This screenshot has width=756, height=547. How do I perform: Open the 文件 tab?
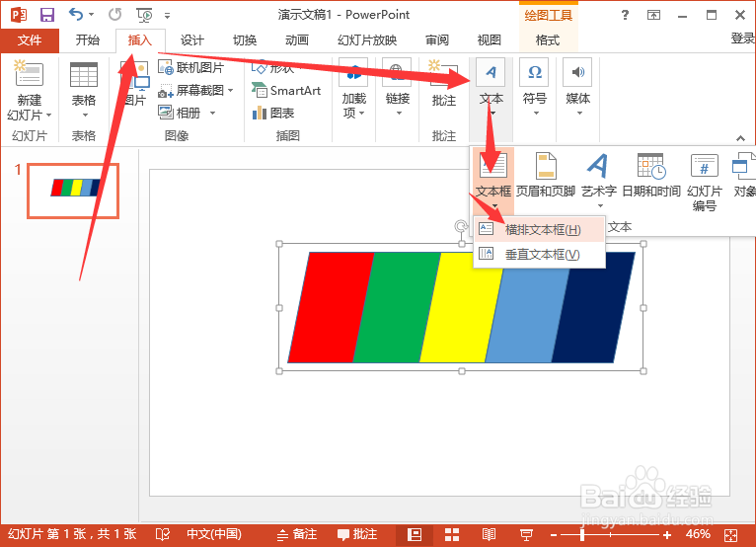pos(30,40)
